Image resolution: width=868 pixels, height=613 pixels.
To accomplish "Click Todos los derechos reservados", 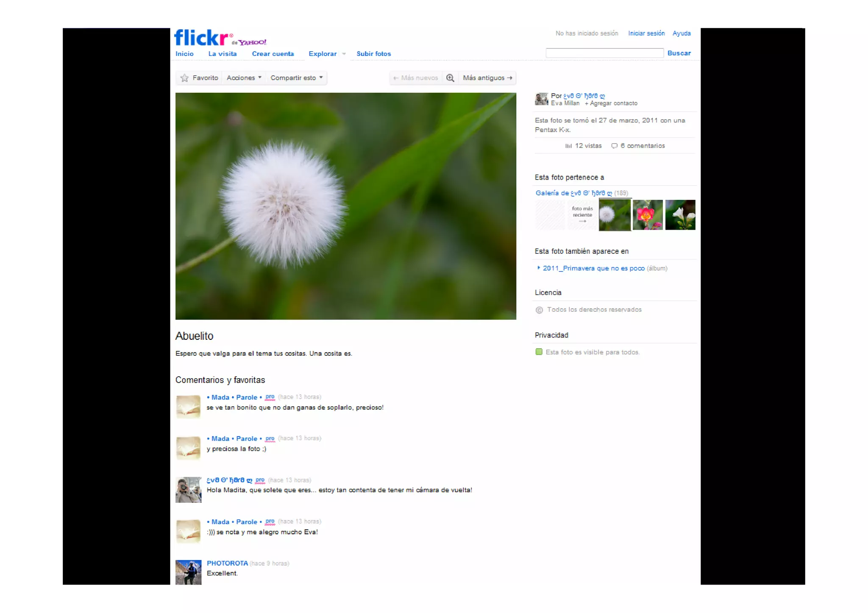I will tap(594, 310).
